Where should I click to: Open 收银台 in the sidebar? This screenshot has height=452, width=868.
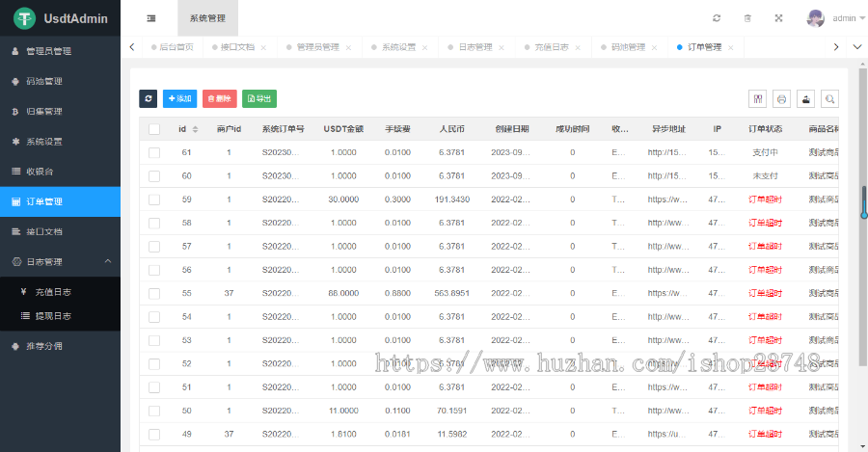point(61,172)
